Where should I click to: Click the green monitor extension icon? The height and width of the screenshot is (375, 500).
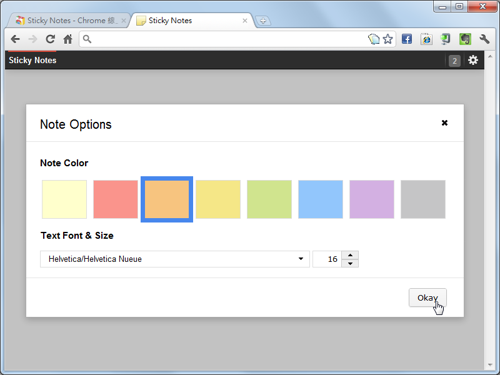tap(445, 39)
